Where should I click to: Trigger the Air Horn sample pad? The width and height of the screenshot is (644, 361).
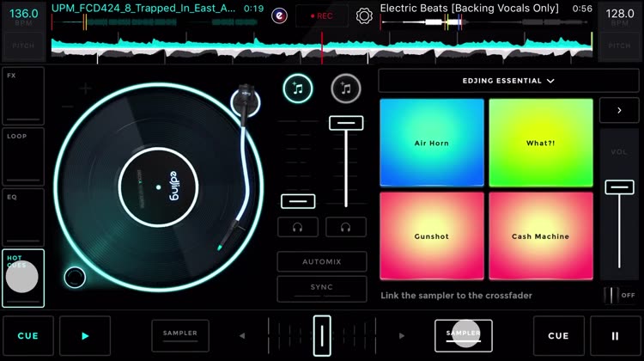[x=432, y=143]
